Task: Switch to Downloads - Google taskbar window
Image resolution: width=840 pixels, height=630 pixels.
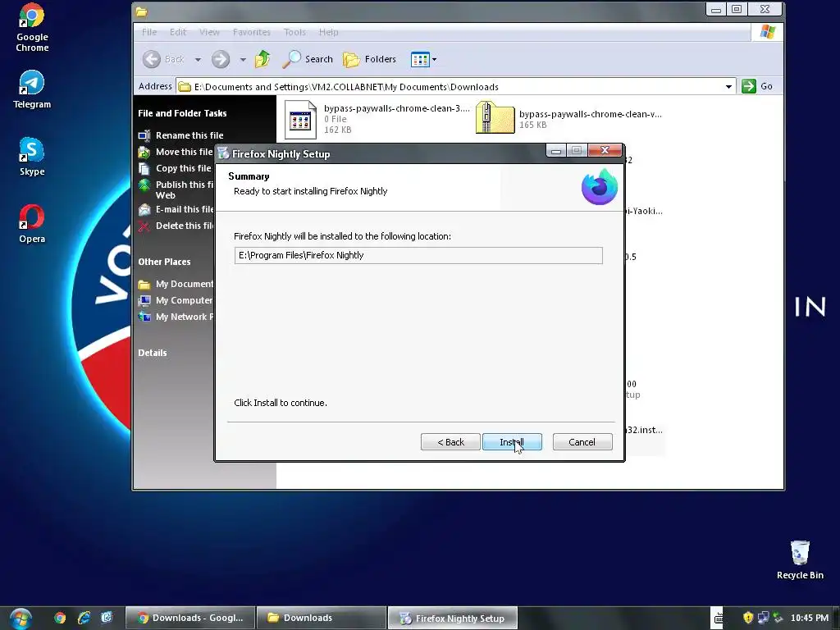Action: coord(190,618)
